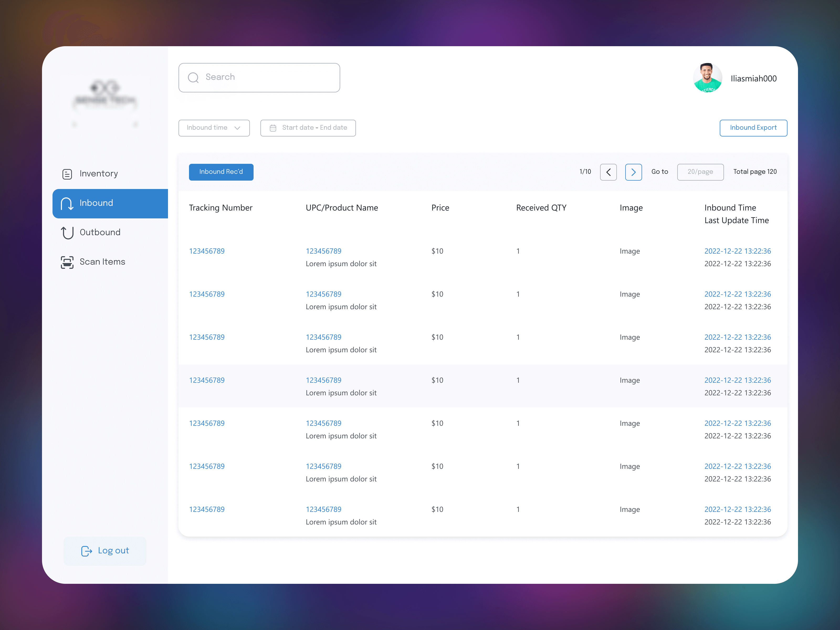Image resolution: width=840 pixels, height=630 pixels.
Task: Click the user profile avatar icon
Action: (x=708, y=78)
